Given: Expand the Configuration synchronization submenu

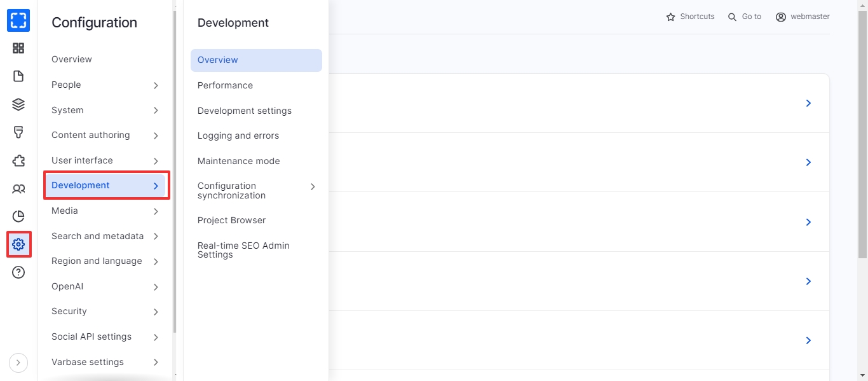Looking at the screenshot, I should [312, 186].
